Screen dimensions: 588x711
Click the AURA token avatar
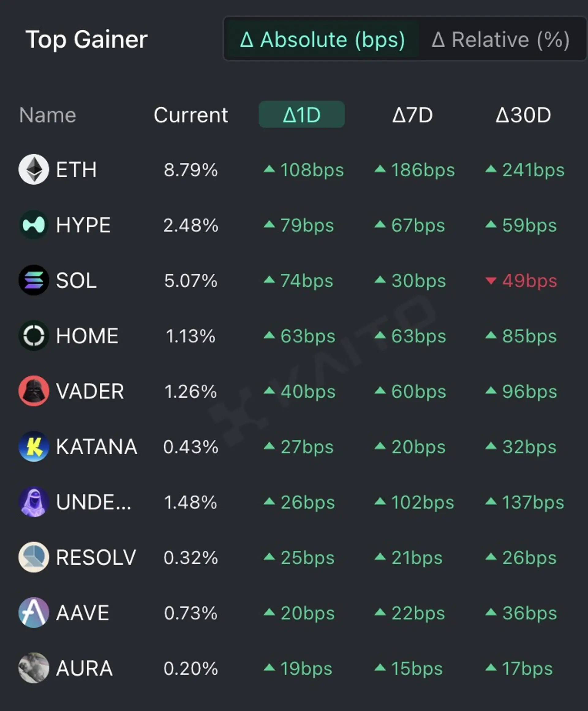33,668
